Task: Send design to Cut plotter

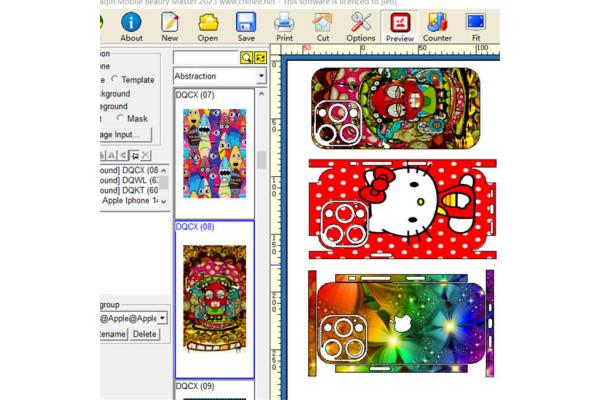Action: [x=323, y=27]
